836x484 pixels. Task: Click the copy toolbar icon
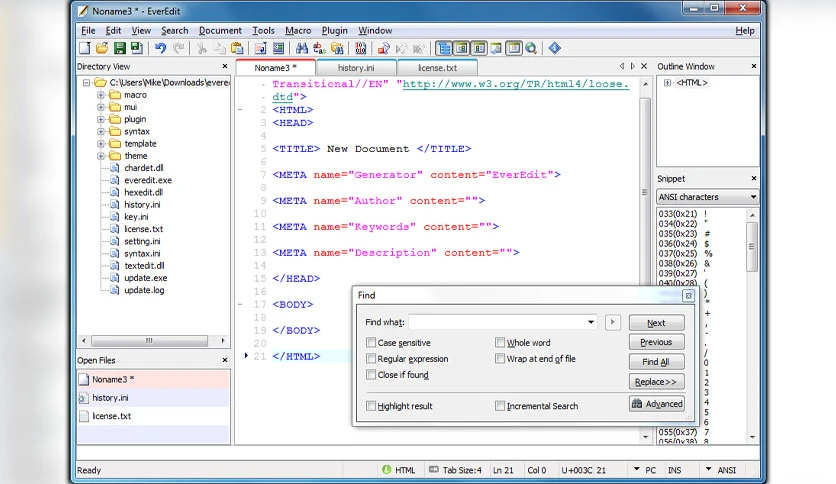coord(219,48)
